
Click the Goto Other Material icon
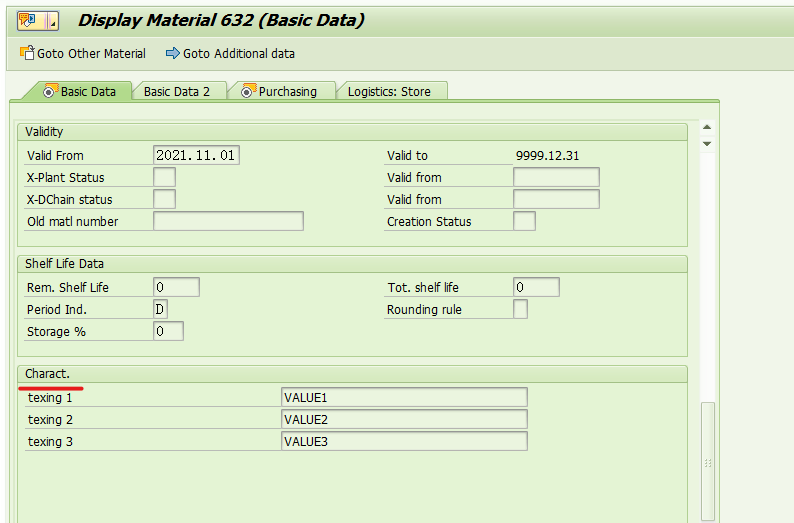click(x=27, y=53)
